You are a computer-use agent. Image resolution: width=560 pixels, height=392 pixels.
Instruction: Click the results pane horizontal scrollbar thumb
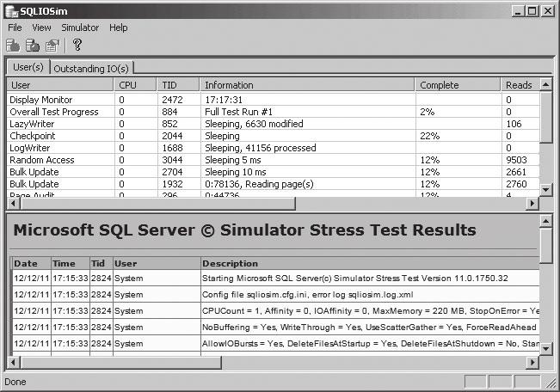point(120,363)
